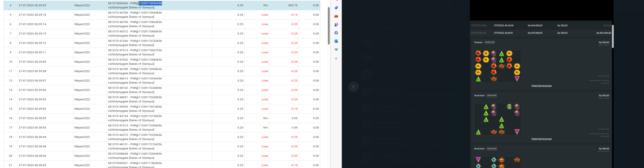Click highlighted ID 11329174262456 in table row 4

pyautogui.click(x=150, y=3)
